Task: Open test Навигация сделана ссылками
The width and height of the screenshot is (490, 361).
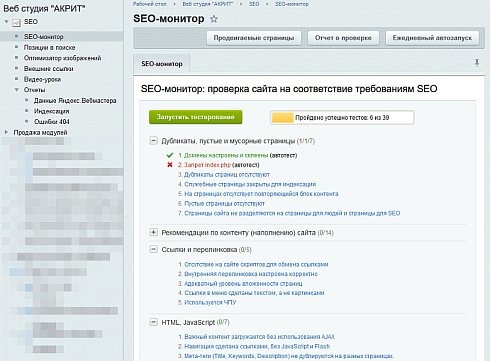Action: (257, 346)
